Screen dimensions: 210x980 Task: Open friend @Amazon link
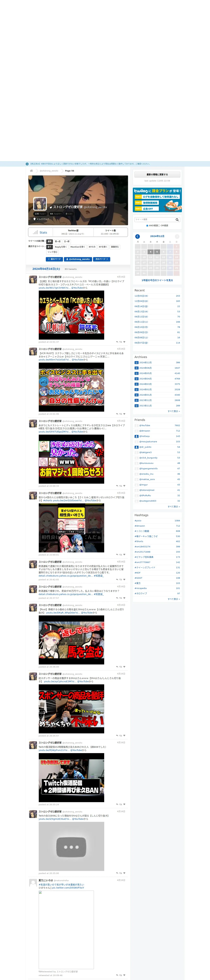click(145, 431)
